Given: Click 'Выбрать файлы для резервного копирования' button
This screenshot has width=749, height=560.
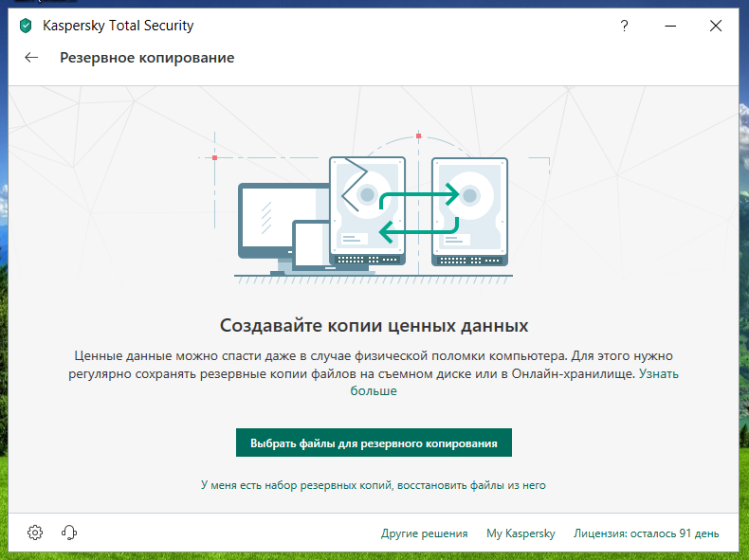Looking at the screenshot, I should 374,443.
